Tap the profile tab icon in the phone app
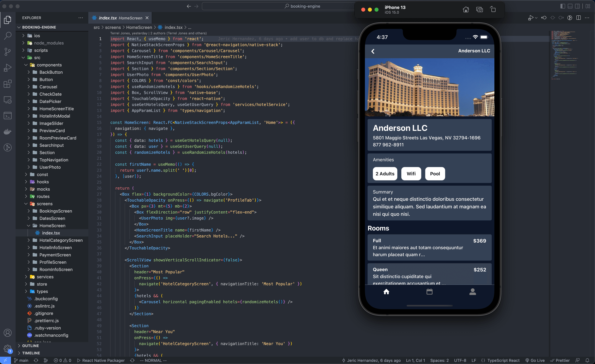595x364 pixels. (473, 292)
